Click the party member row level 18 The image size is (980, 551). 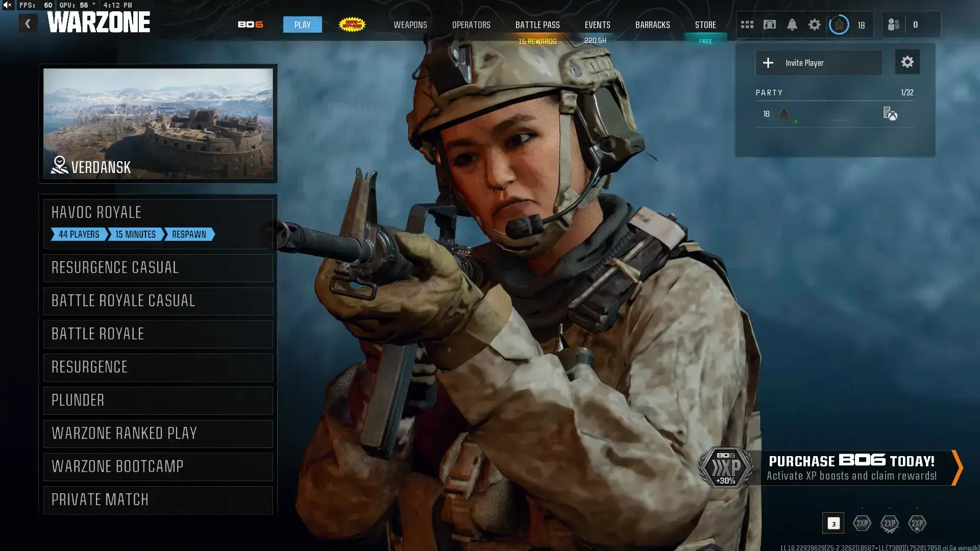[x=834, y=114]
